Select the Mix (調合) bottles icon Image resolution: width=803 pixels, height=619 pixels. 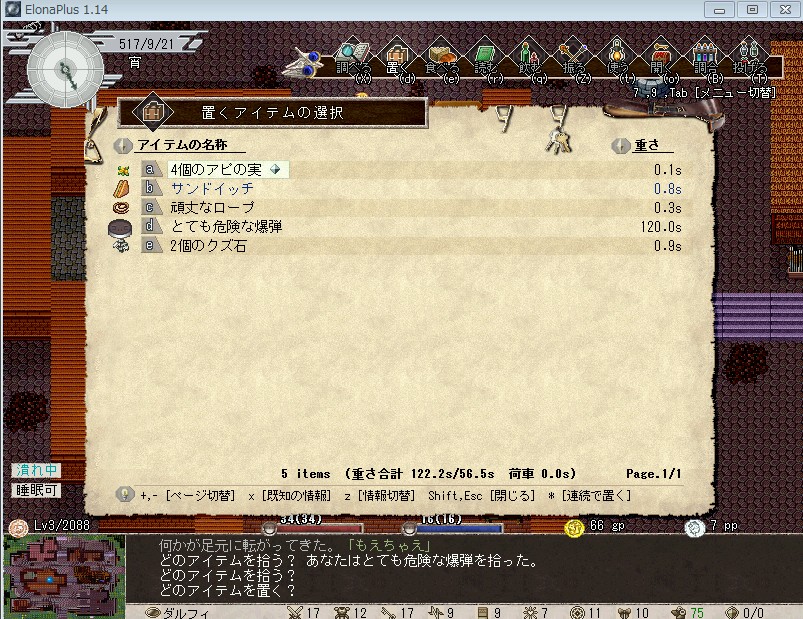pos(706,57)
